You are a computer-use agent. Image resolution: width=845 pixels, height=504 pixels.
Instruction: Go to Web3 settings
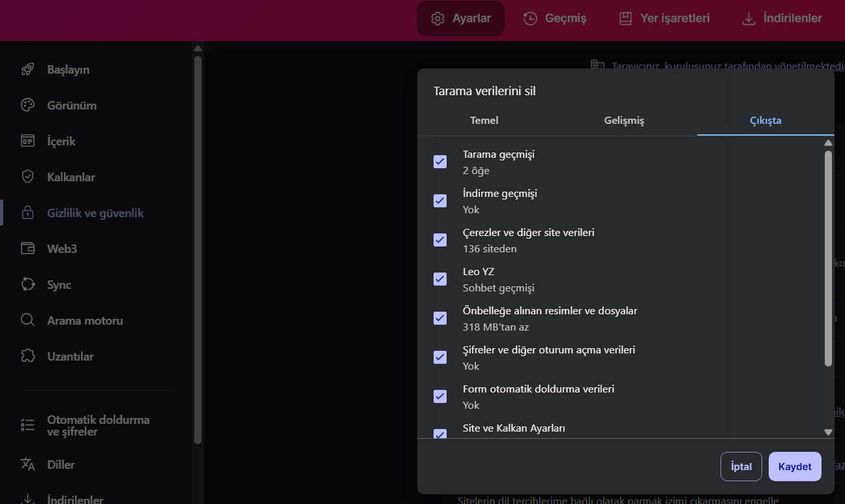(62, 249)
